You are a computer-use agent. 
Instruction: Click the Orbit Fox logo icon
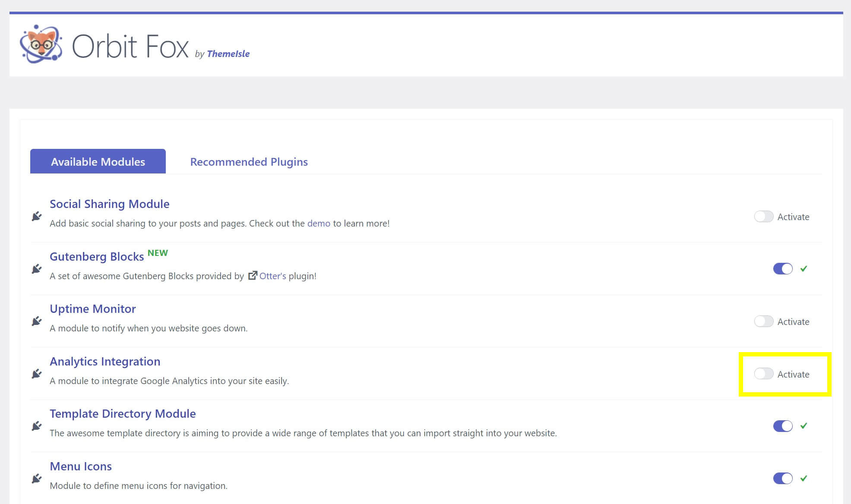[x=41, y=44]
